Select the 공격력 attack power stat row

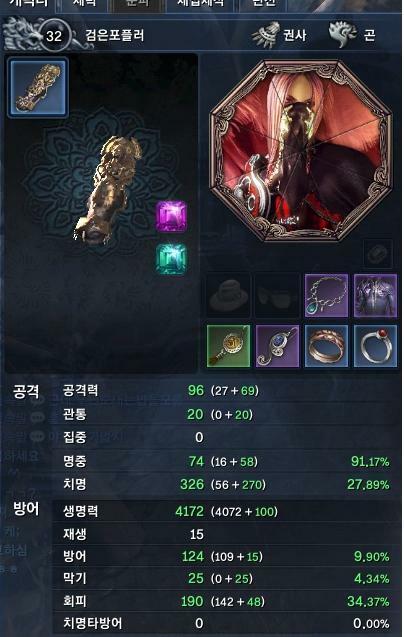226,390
